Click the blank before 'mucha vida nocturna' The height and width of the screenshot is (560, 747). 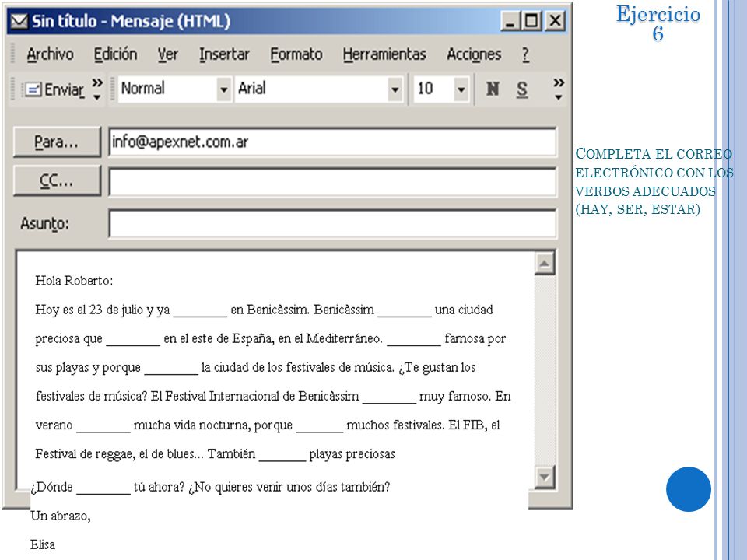click(x=103, y=427)
